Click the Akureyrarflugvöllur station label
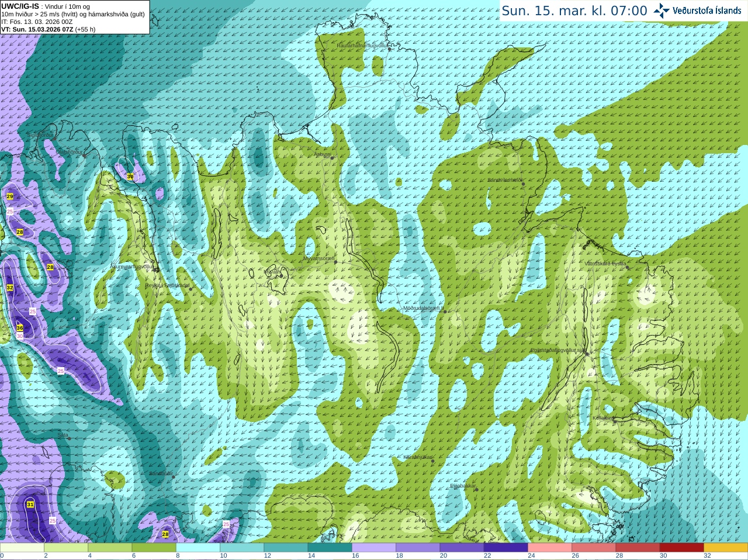The height and width of the screenshot is (560, 748). (133, 267)
